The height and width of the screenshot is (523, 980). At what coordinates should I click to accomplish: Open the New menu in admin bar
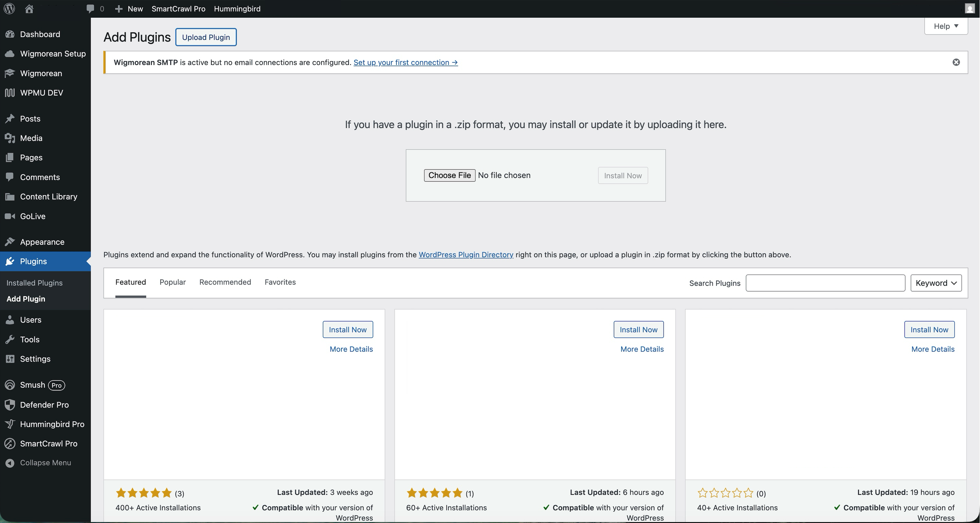pyautogui.click(x=129, y=9)
